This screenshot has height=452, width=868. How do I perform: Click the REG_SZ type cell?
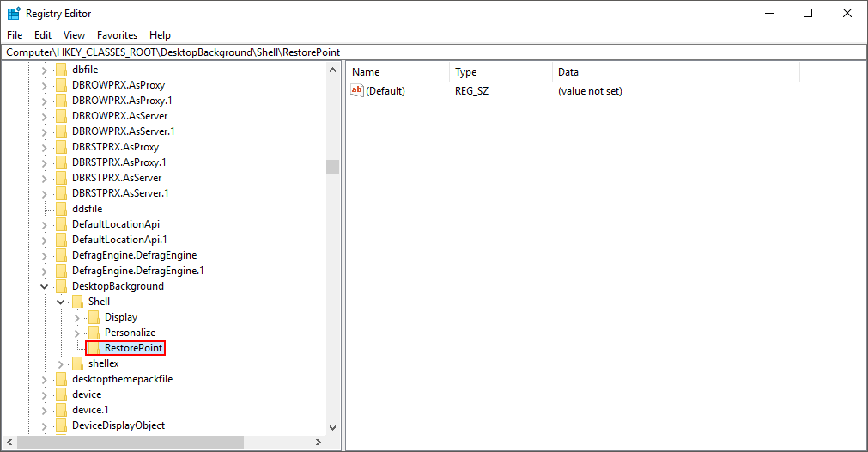(471, 91)
